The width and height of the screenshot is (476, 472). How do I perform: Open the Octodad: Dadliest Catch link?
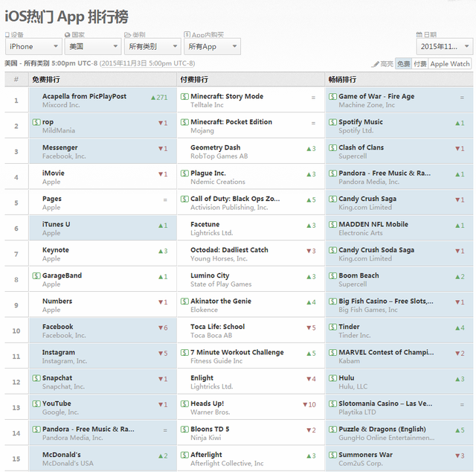tap(229, 250)
